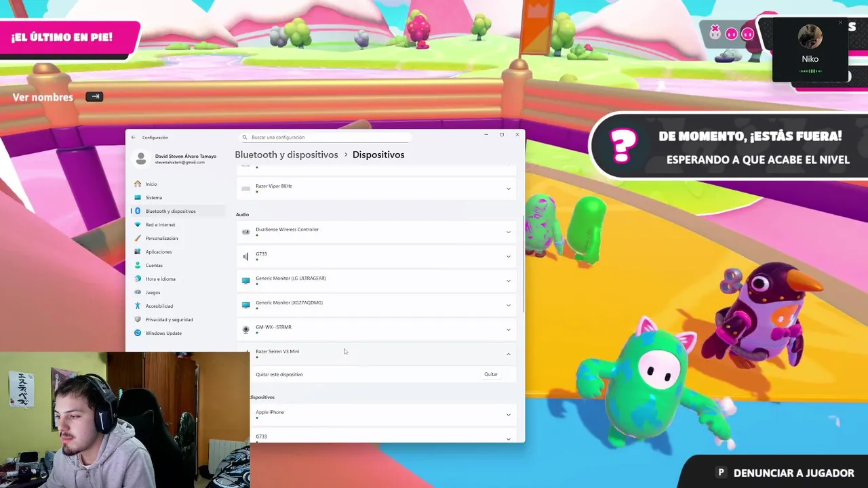This screenshot has width=868, height=488.
Task: Expand the Generic Monitor LG ULTRAGEAR row
Action: click(x=508, y=281)
